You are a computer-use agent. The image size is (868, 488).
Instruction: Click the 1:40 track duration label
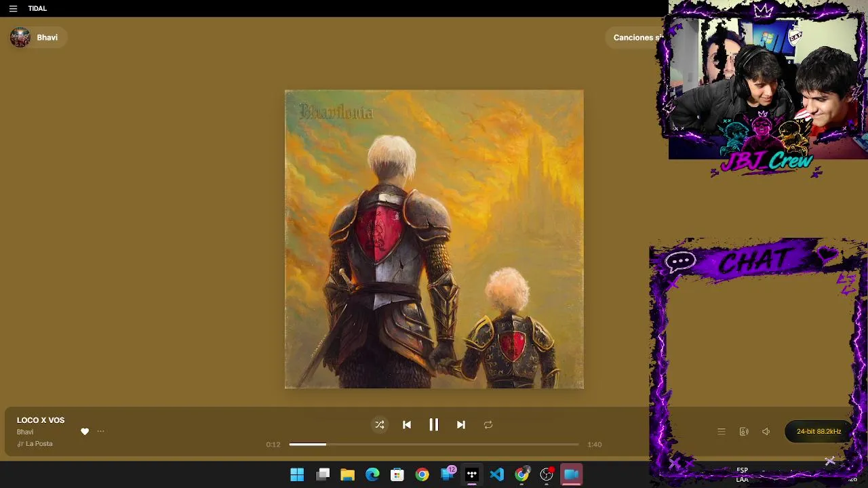click(595, 445)
